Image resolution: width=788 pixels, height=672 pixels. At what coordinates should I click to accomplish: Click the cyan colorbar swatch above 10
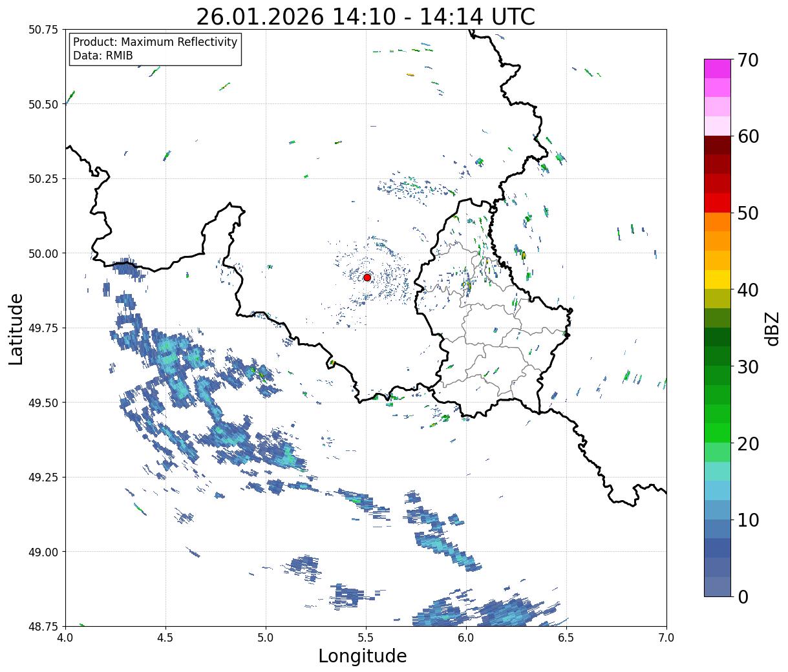click(718, 490)
